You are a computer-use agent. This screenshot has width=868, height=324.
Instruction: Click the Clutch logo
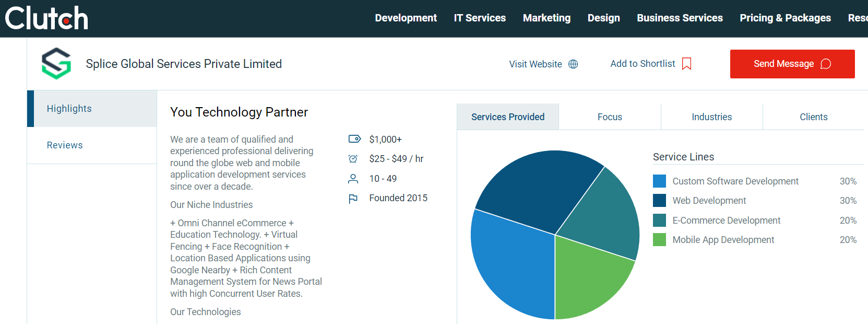click(x=46, y=18)
